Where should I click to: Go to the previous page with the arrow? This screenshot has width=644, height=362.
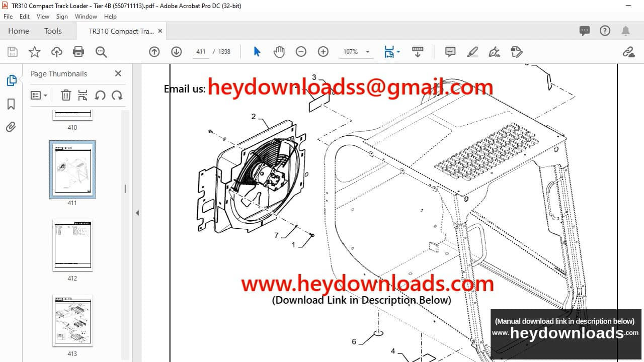coord(154,52)
